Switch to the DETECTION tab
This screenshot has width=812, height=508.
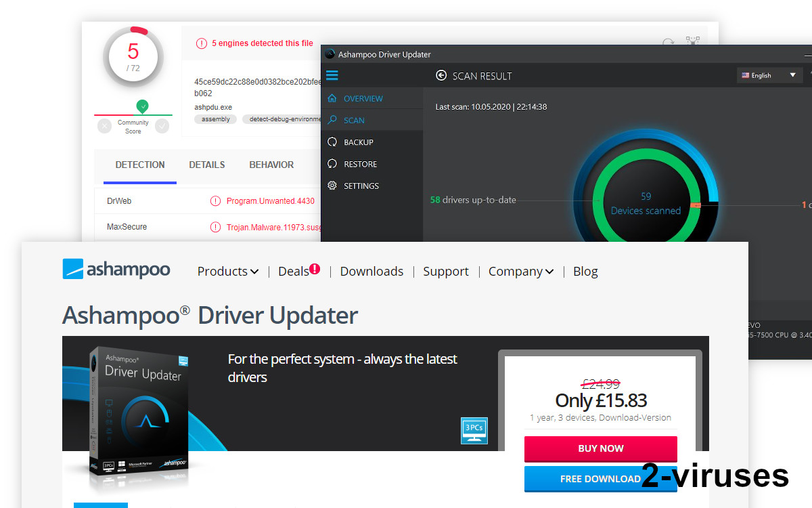(140, 165)
